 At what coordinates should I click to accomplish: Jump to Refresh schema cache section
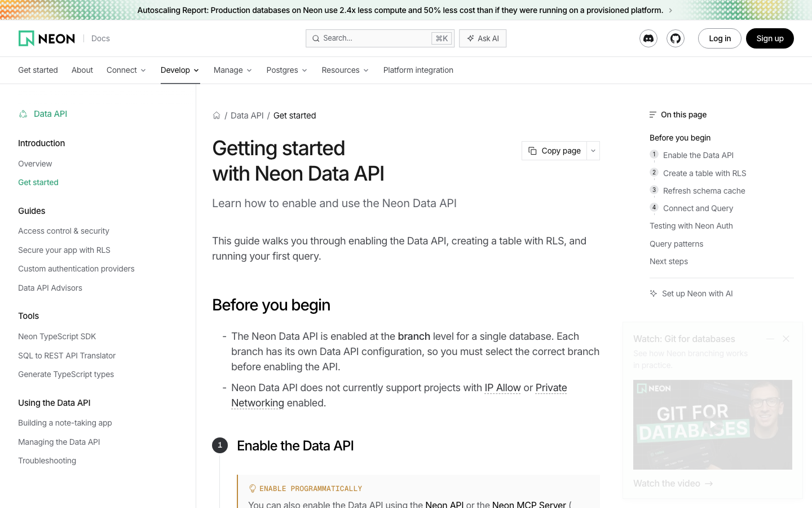click(x=704, y=191)
